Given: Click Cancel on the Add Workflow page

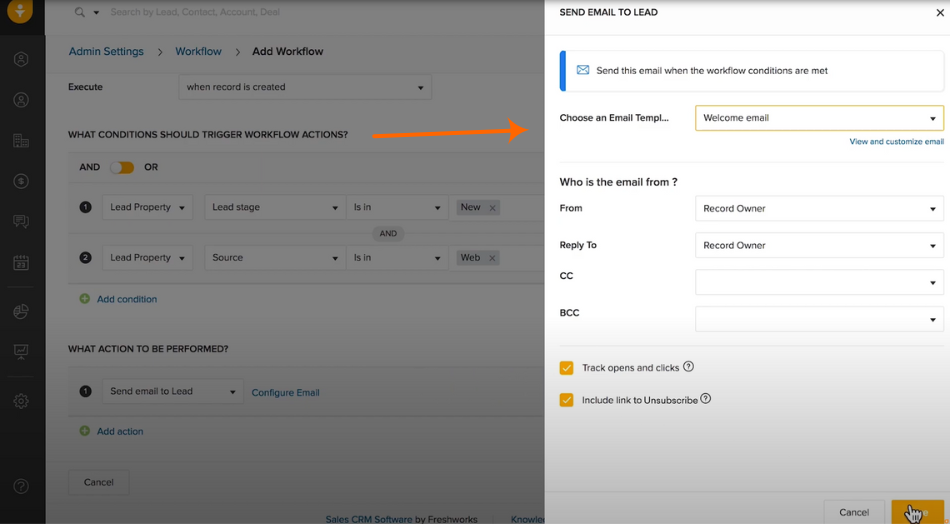Looking at the screenshot, I should coord(99,482).
